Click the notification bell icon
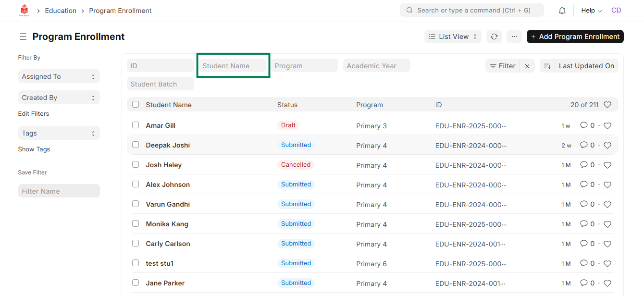 562,11
